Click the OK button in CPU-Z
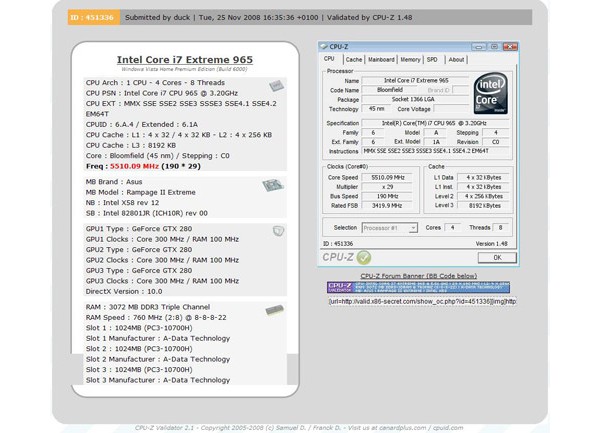 [497, 257]
